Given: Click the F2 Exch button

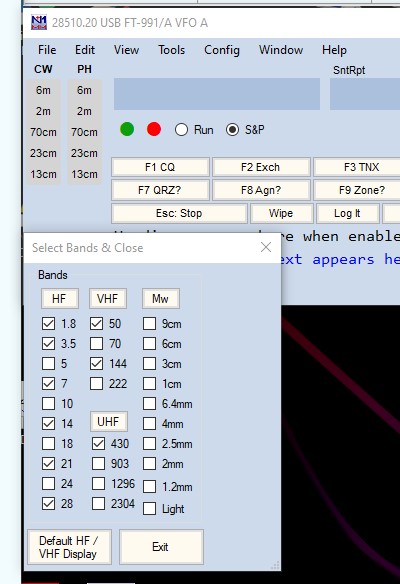Looking at the screenshot, I should tap(261, 167).
